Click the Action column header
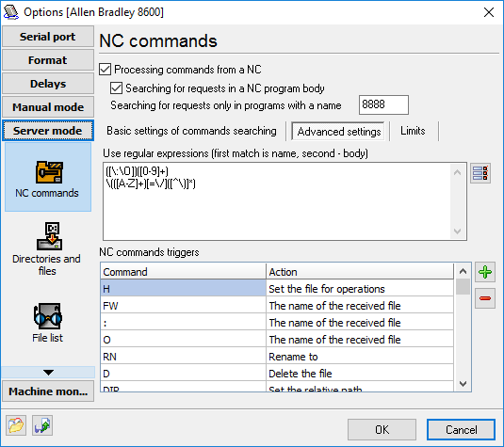The image size is (504, 447). coord(360,272)
